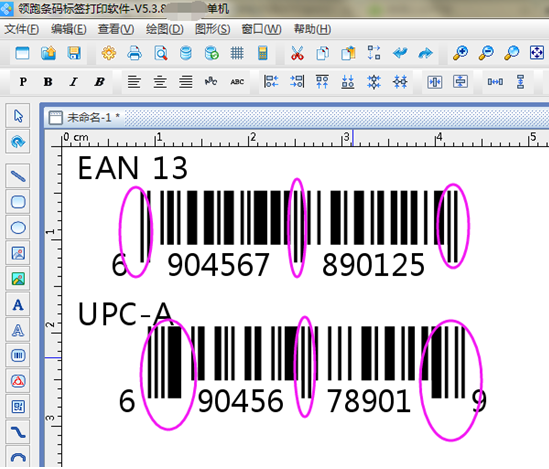Viewport: 549px width, 469px height.
Task: Open the 绘图(D) menu
Action: click(165, 29)
